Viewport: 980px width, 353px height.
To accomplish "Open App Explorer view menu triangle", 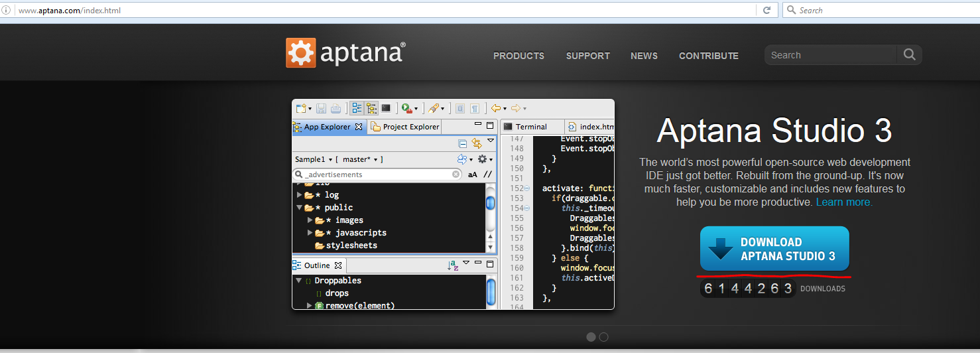I will click(x=491, y=141).
